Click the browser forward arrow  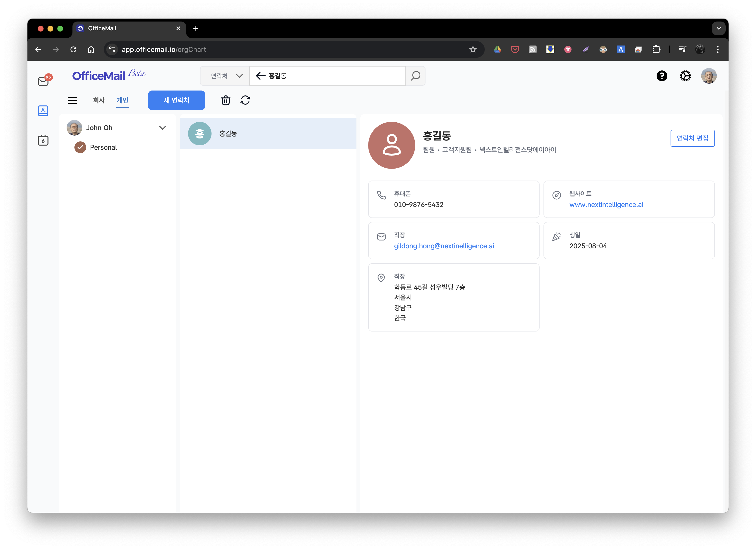56,50
